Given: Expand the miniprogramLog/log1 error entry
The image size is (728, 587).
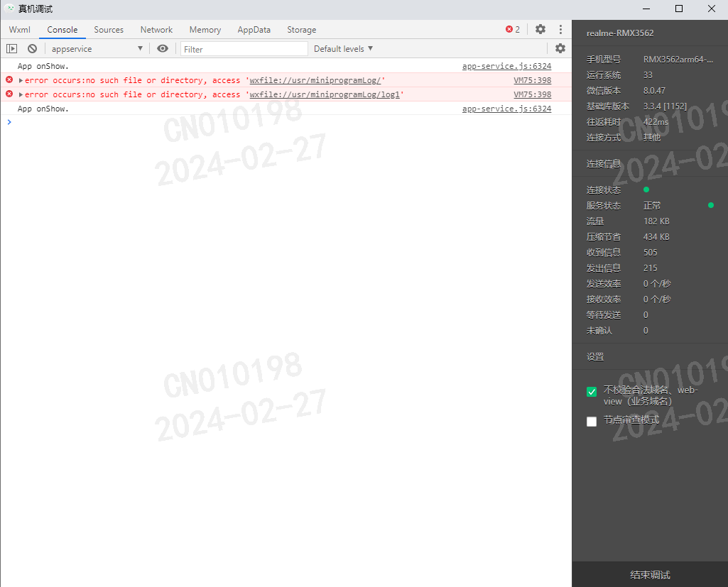Looking at the screenshot, I should pyautogui.click(x=21, y=94).
